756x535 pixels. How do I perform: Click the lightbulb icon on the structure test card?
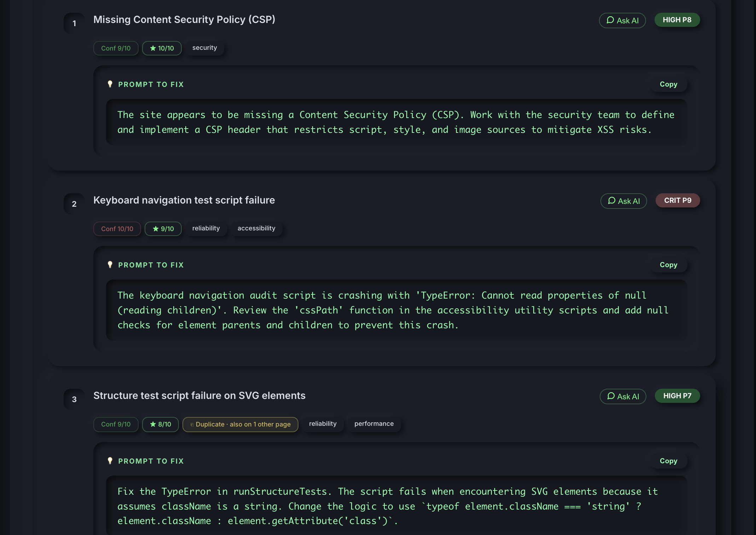click(x=110, y=461)
